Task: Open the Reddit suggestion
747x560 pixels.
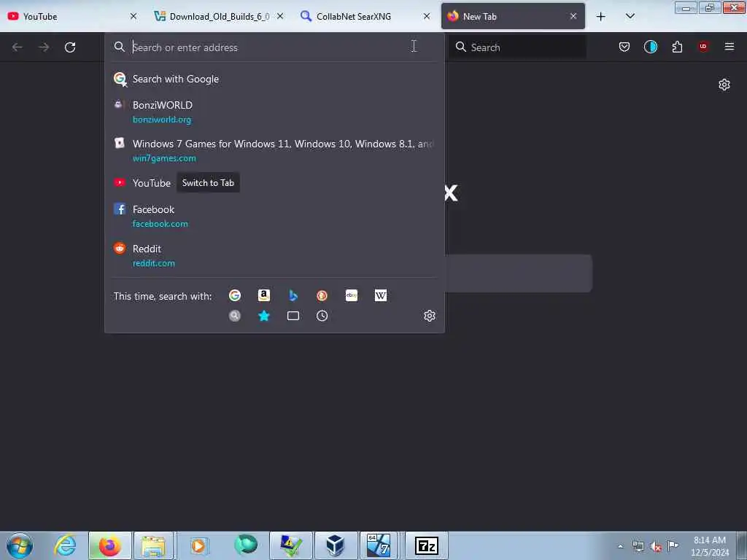Action: click(274, 256)
